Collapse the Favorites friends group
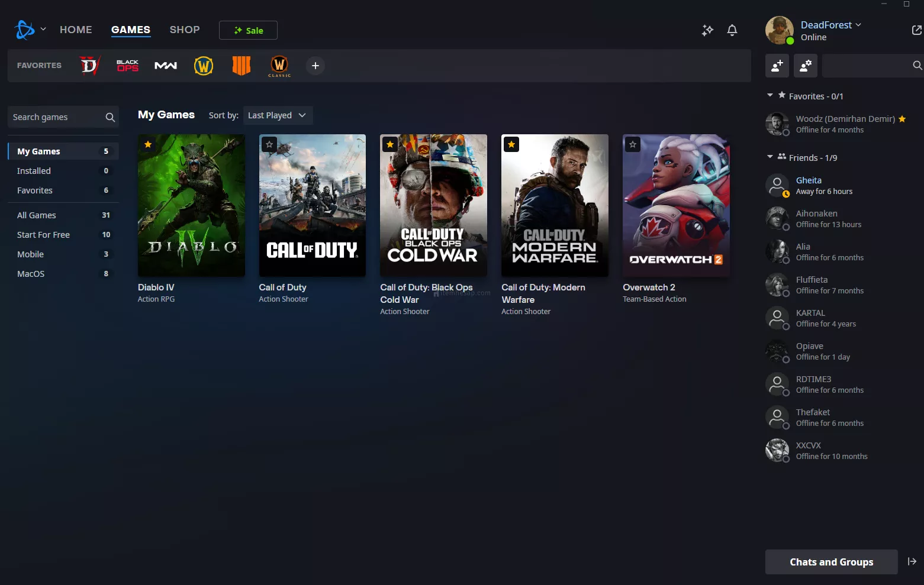Viewport: 924px width, 585px height. click(x=770, y=95)
